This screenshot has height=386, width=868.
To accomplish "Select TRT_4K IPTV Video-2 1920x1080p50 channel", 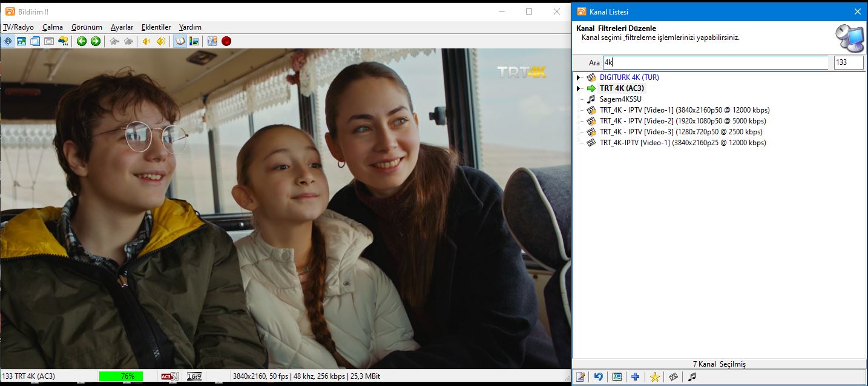I will [x=683, y=121].
